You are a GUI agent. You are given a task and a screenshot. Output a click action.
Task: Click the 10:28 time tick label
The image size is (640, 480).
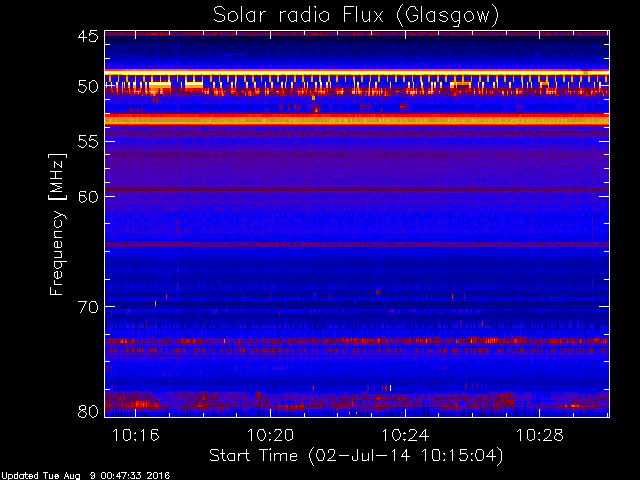540,435
